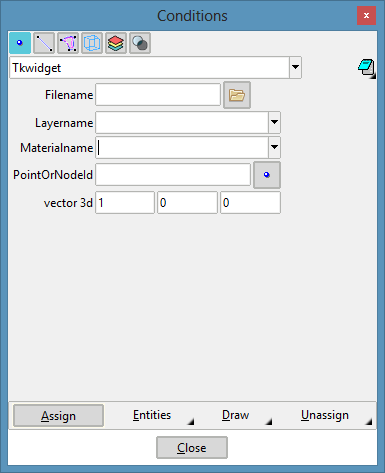The width and height of the screenshot is (385, 473).
Task: Click the cyan notebook icon at right
Action: click(x=367, y=68)
